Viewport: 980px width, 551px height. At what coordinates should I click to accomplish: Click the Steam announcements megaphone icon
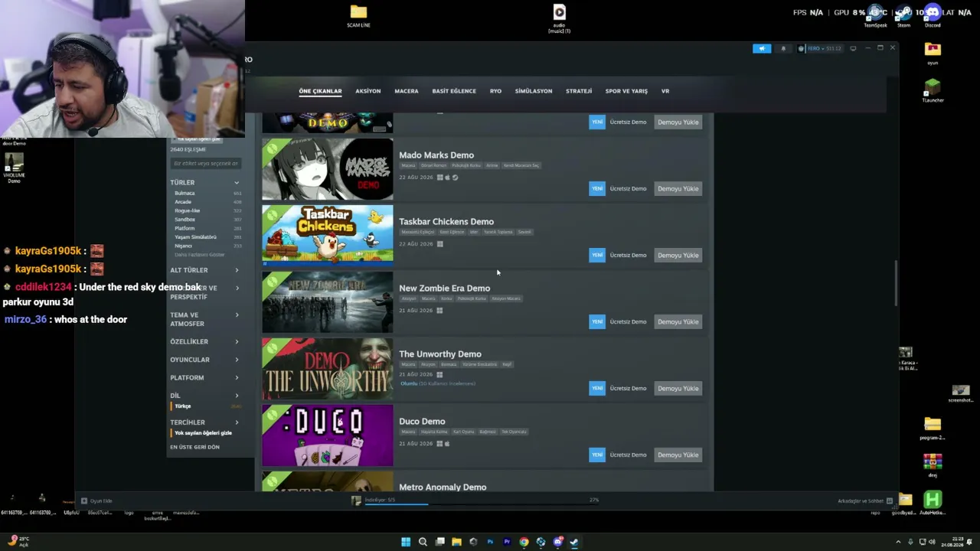coord(762,48)
